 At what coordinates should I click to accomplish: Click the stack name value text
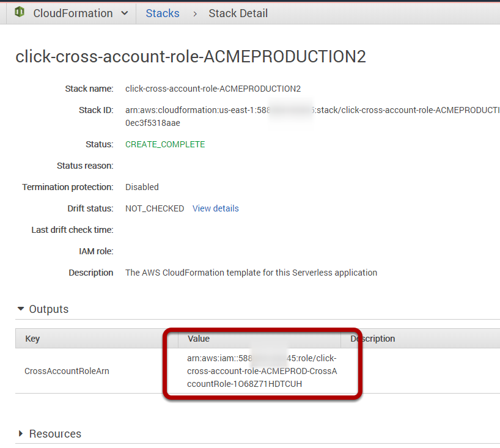click(x=213, y=89)
